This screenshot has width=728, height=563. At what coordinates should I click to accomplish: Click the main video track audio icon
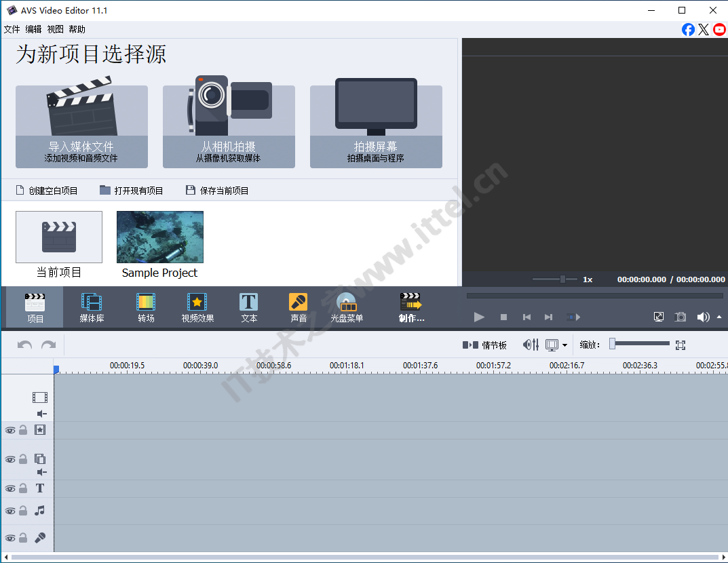coord(42,414)
